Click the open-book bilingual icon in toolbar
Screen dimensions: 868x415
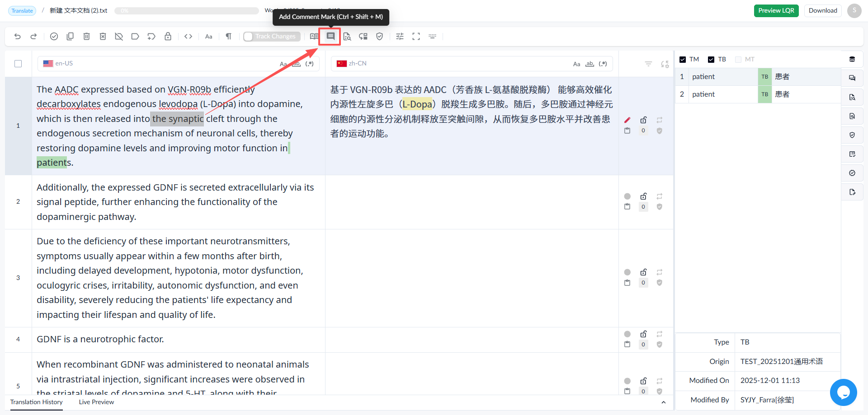314,37
